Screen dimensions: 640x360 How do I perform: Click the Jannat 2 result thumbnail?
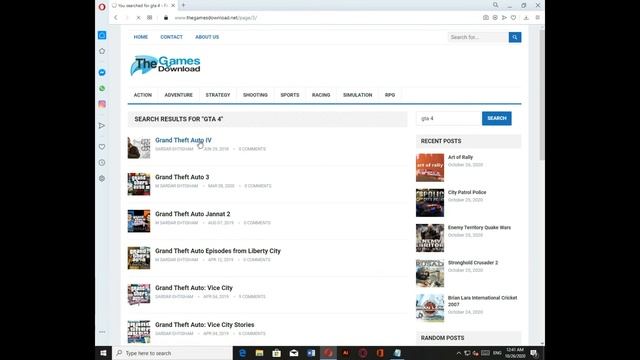[x=139, y=221]
